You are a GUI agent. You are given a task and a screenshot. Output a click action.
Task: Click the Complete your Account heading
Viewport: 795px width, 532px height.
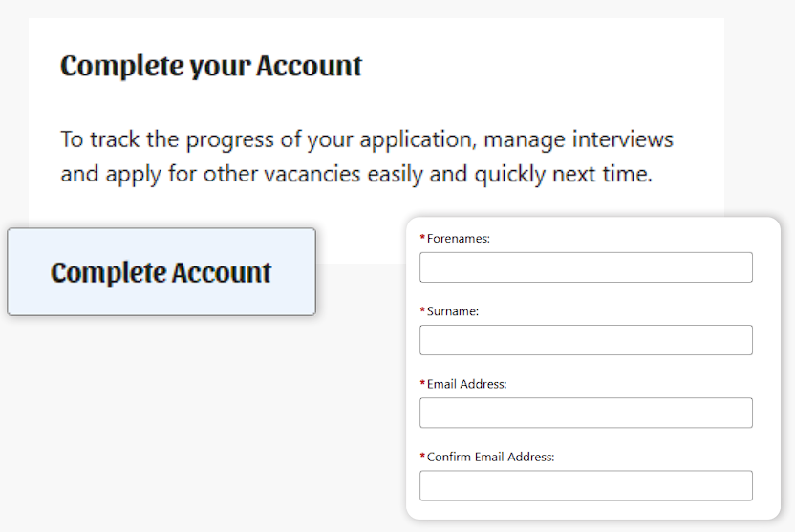point(211,66)
